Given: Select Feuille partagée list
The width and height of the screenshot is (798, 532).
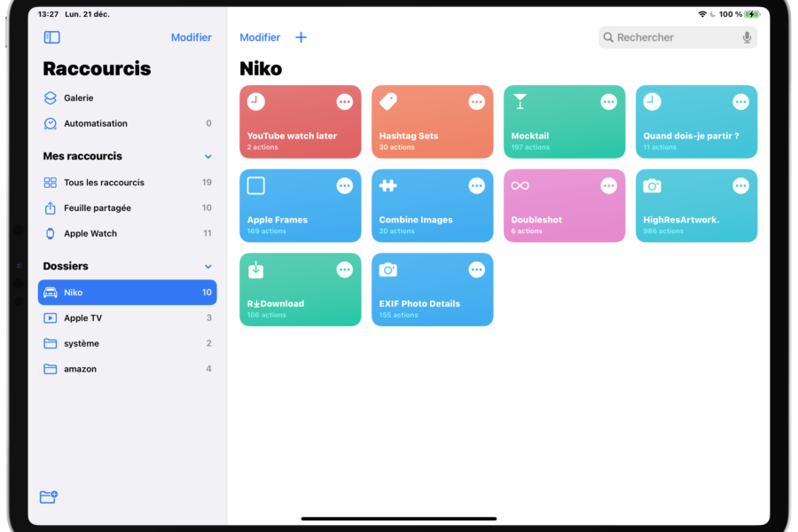Looking at the screenshot, I should click(127, 207).
